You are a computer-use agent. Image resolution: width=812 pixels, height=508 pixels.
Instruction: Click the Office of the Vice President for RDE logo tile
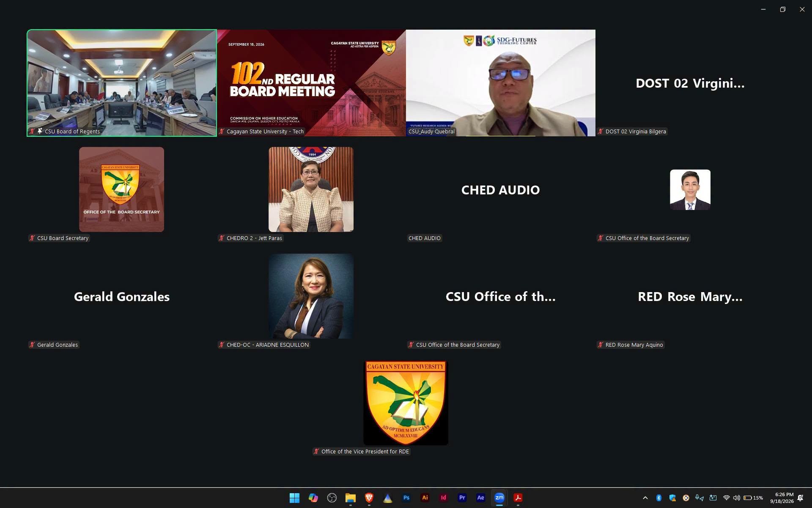pos(406,403)
